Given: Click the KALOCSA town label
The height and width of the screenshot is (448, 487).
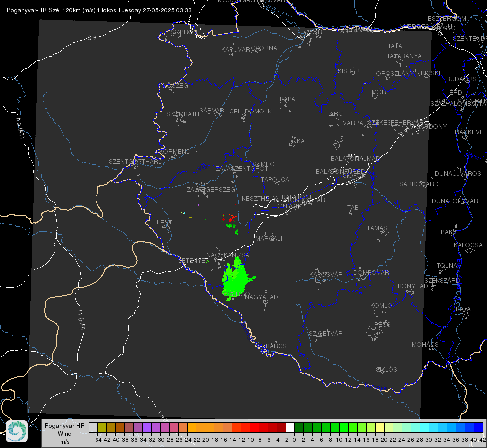Looking at the screenshot, I should point(468,245).
